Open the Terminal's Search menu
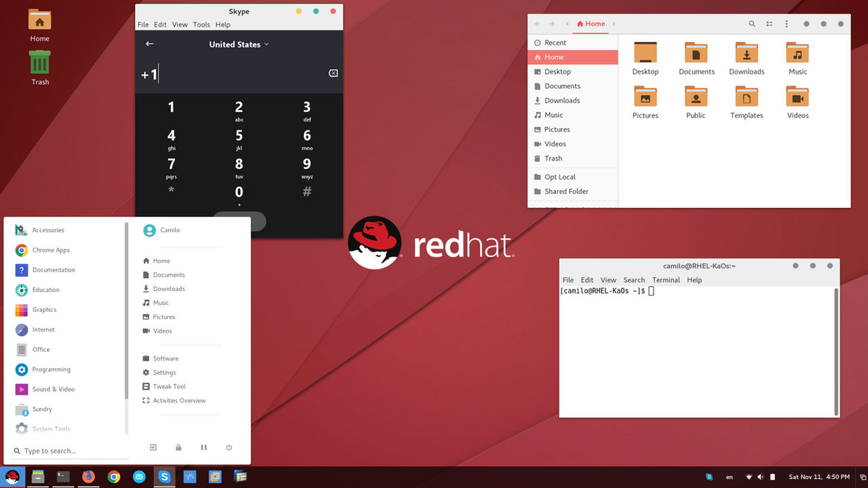This screenshot has height=488, width=868. point(634,280)
